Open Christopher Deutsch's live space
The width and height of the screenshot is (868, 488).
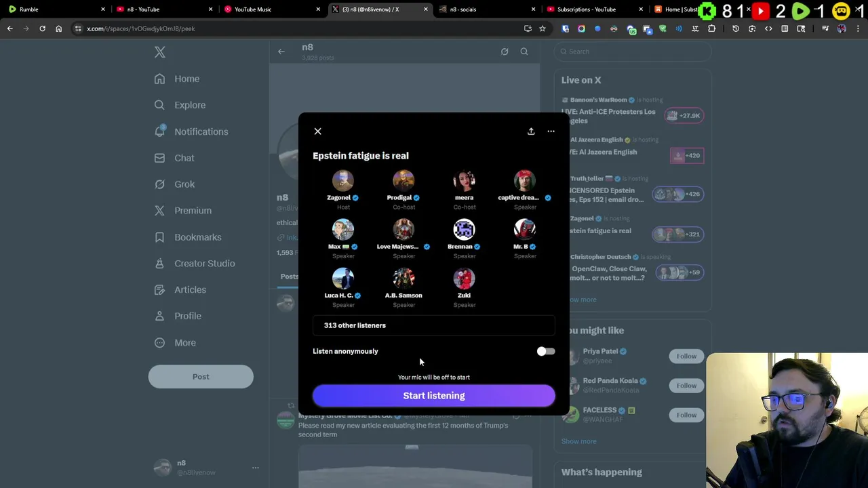tap(633, 269)
